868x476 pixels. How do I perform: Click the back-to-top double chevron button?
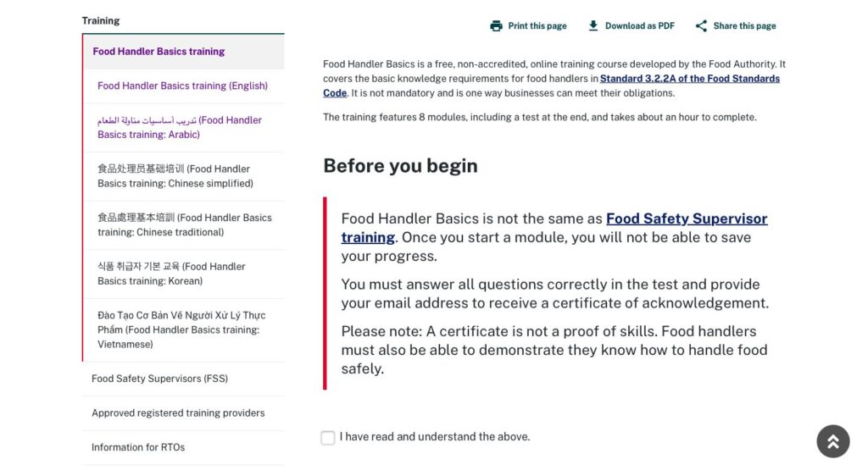click(x=833, y=441)
